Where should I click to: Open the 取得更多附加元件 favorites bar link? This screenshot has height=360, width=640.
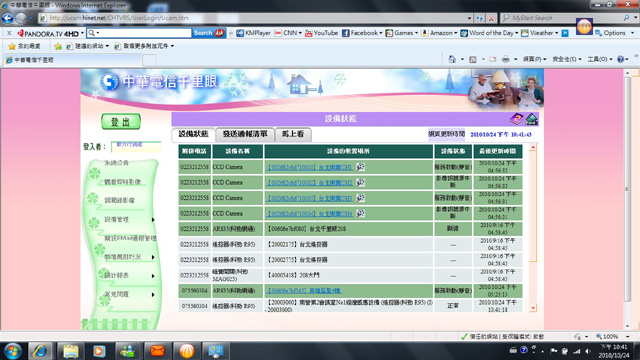[144, 47]
